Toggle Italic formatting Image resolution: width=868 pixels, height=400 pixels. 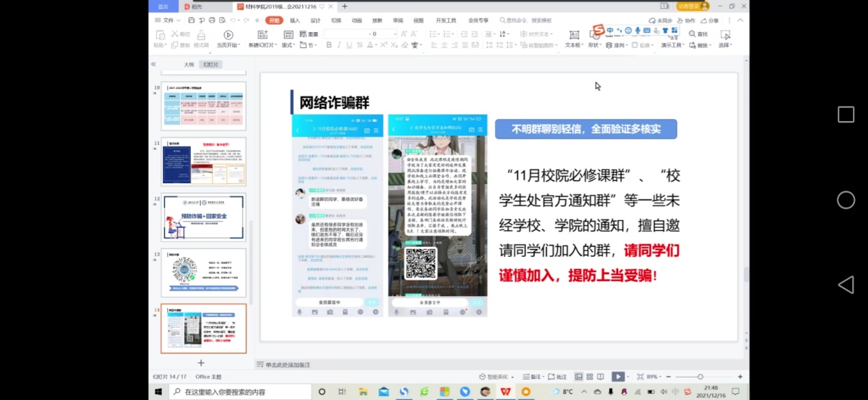click(x=339, y=45)
